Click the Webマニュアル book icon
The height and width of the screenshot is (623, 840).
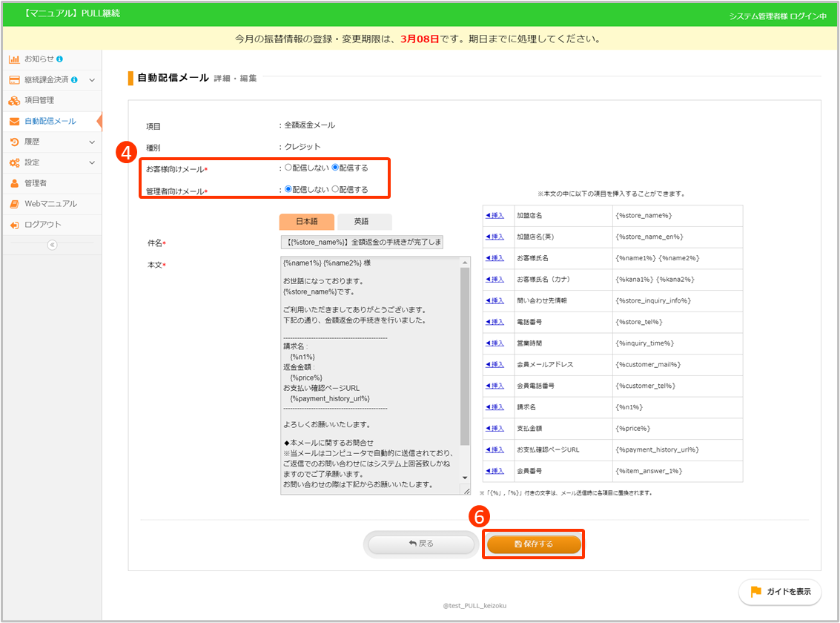[14, 204]
